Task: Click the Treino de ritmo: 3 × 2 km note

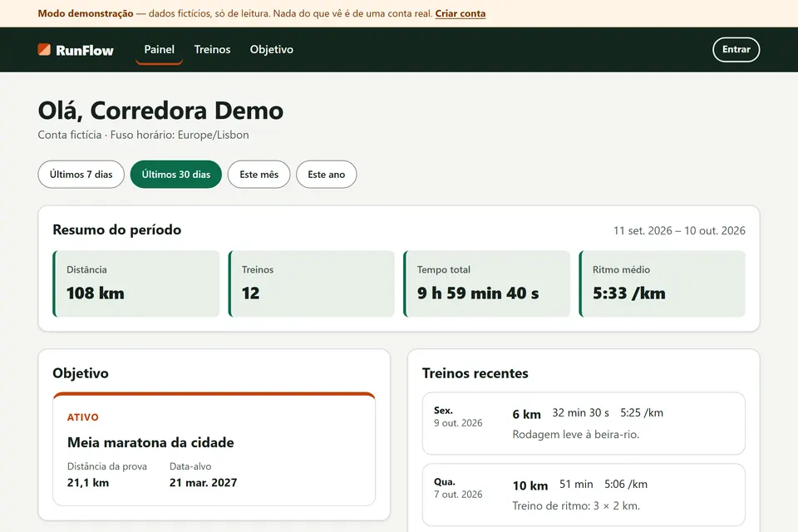Action: point(576,505)
